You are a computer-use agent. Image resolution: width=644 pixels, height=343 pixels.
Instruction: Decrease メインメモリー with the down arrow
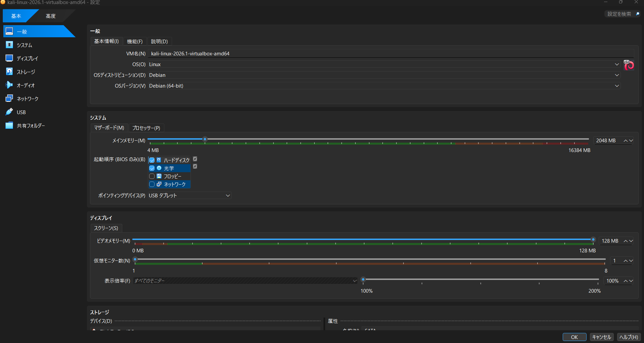click(x=631, y=141)
